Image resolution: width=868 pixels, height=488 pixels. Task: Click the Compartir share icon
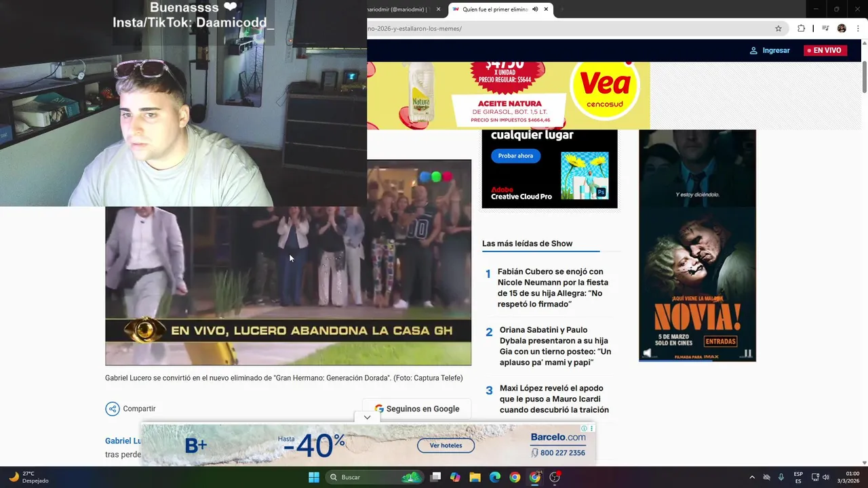pos(112,409)
